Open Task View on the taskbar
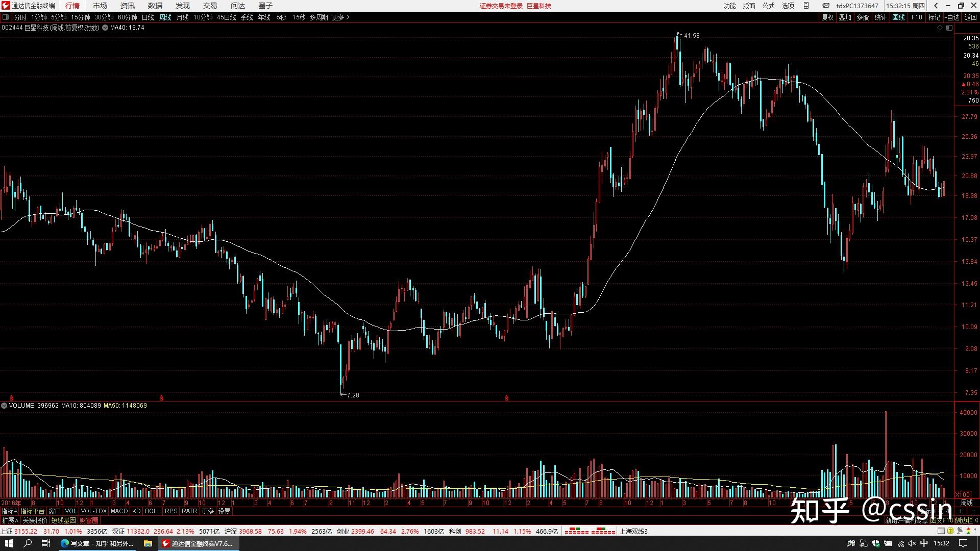The image size is (980, 551). 45,543
